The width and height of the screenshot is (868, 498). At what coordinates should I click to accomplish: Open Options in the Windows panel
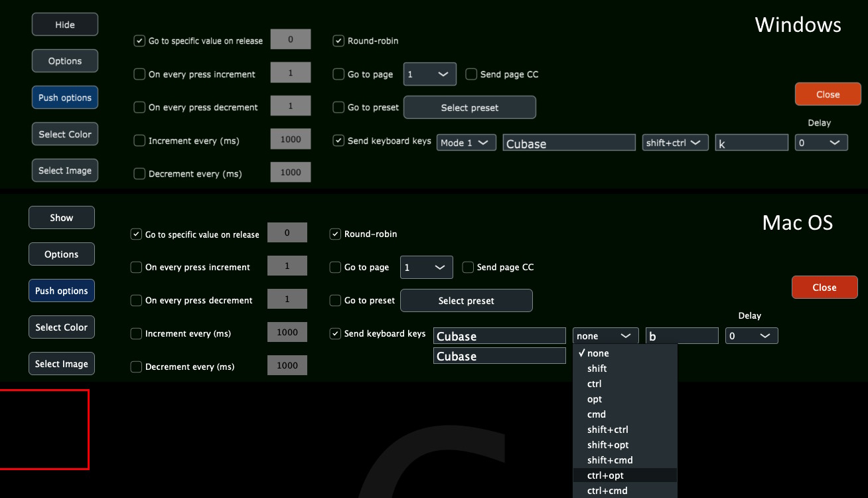pos(65,61)
